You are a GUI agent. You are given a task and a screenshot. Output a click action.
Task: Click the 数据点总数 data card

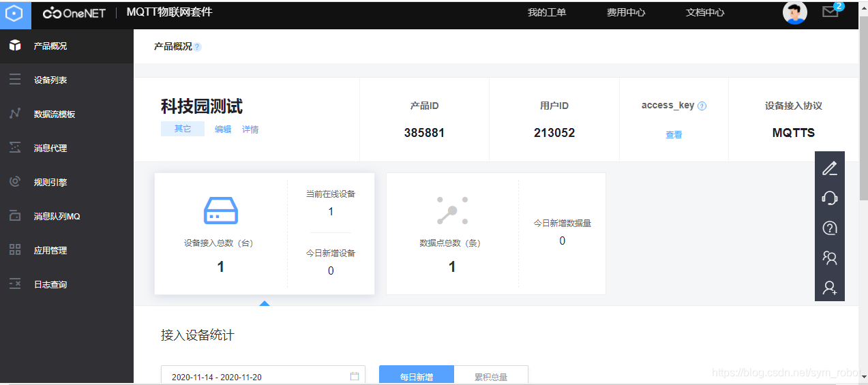(496, 234)
